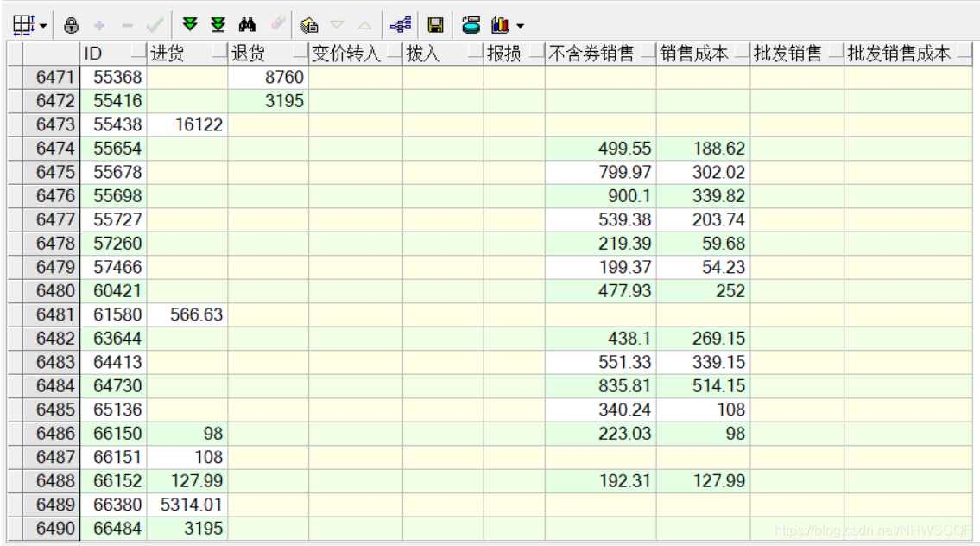The height and width of the screenshot is (546, 980).
Task: Click the lock edit-data icon
Action: 72,25
